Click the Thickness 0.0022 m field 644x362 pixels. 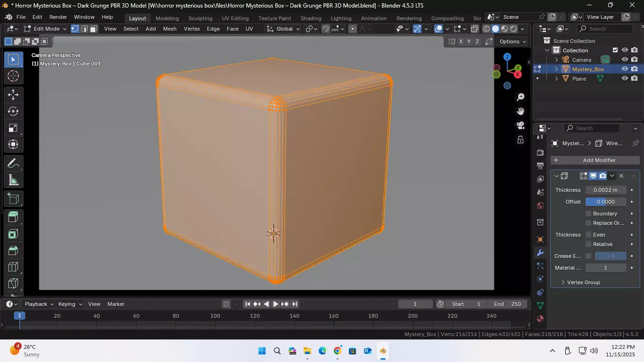pos(606,190)
